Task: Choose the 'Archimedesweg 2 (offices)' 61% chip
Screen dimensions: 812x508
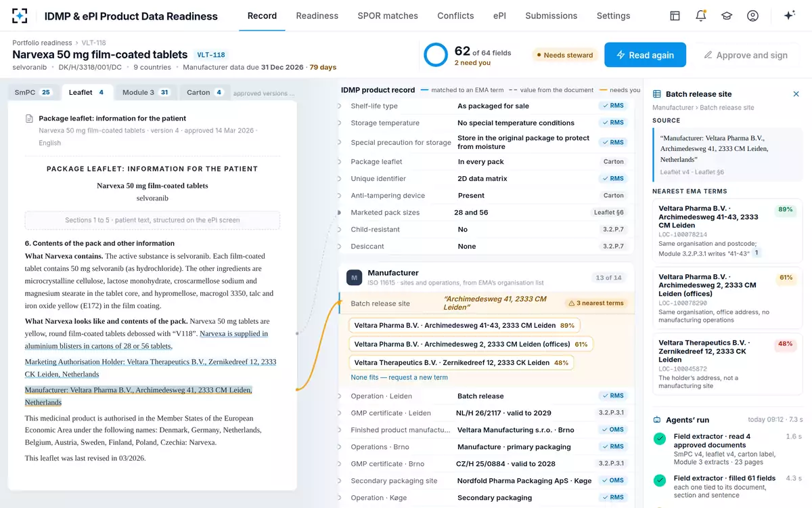Action: [471, 344]
